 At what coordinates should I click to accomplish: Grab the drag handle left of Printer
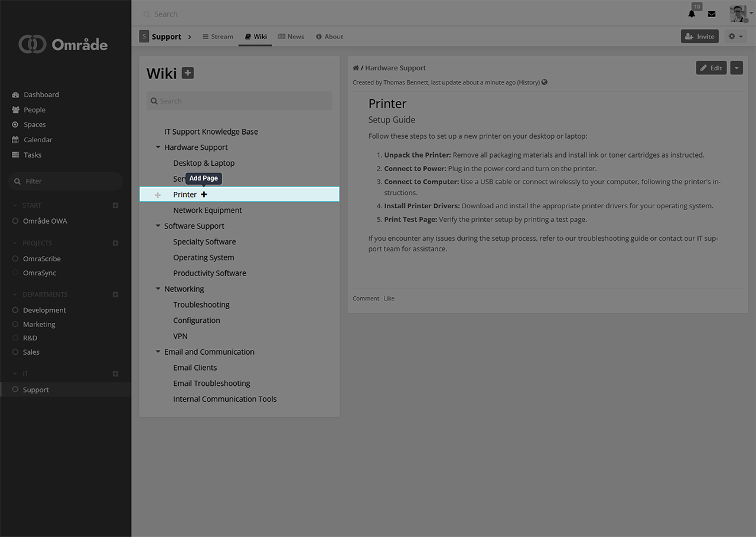tap(158, 195)
